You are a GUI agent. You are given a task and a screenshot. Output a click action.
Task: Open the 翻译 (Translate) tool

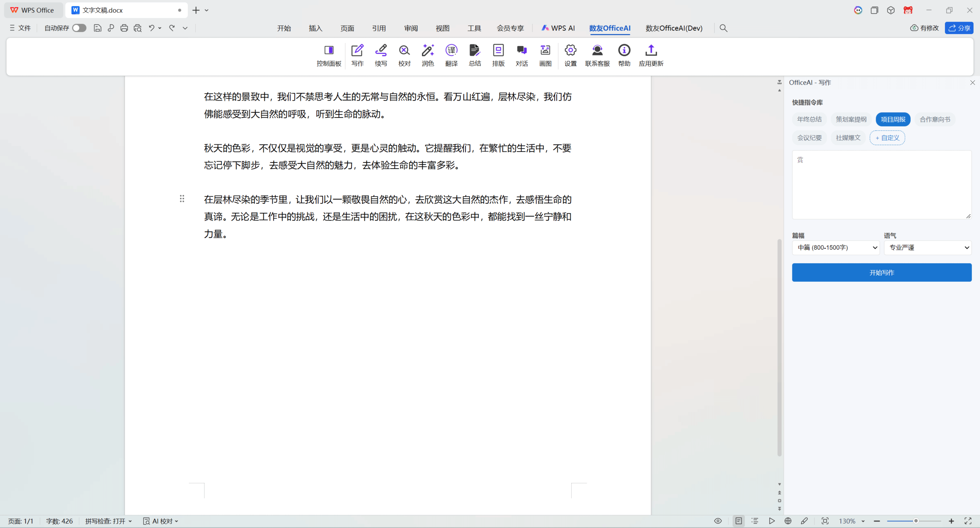[x=451, y=55]
